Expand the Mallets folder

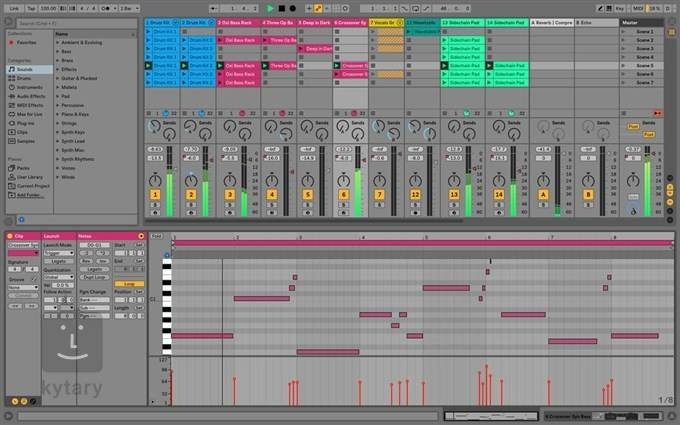57,87
